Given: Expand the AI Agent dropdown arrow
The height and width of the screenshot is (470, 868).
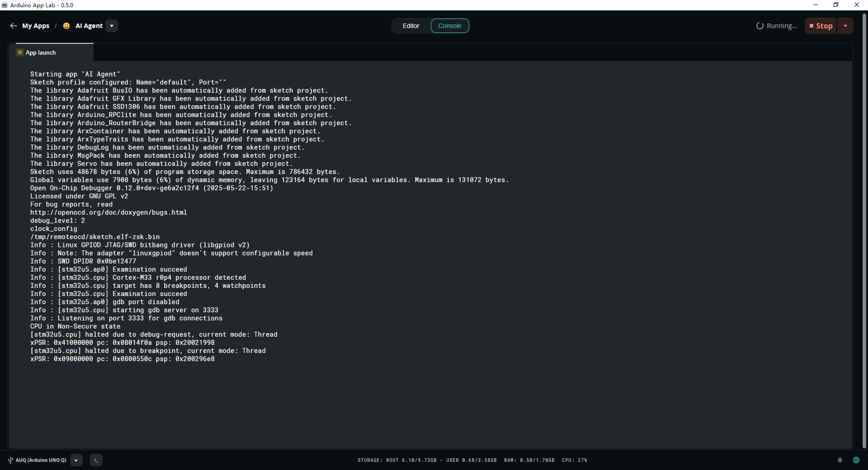Looking at the screenshot, I should [x=112, y=26].
